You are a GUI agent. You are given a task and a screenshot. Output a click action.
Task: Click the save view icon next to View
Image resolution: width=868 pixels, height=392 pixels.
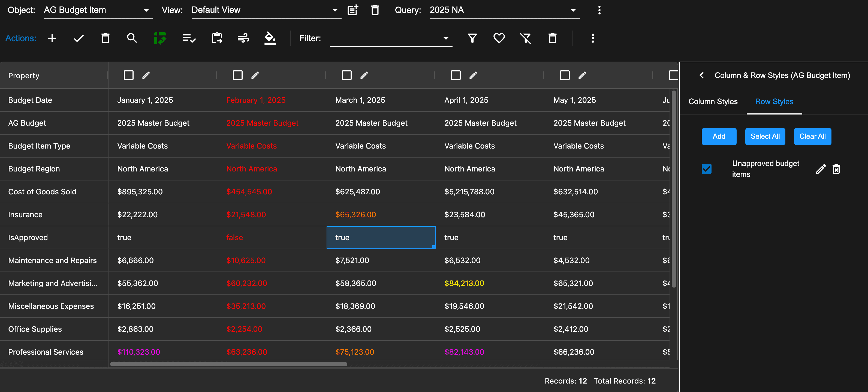pyautogui.click(x=352, y=10)
